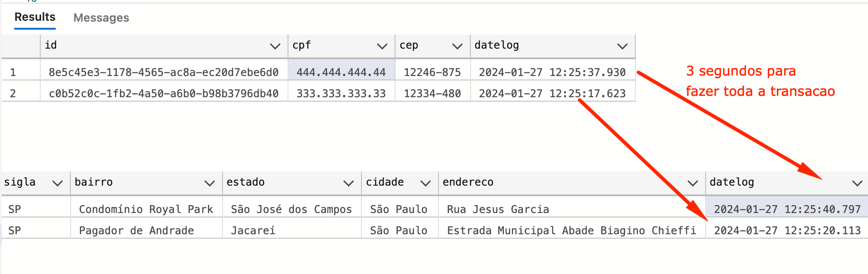The height and width of the screenshot is (274, 868).
Task: Click the bairro cell Condomínio Royal Park
Action: click(x=146, y=209)
